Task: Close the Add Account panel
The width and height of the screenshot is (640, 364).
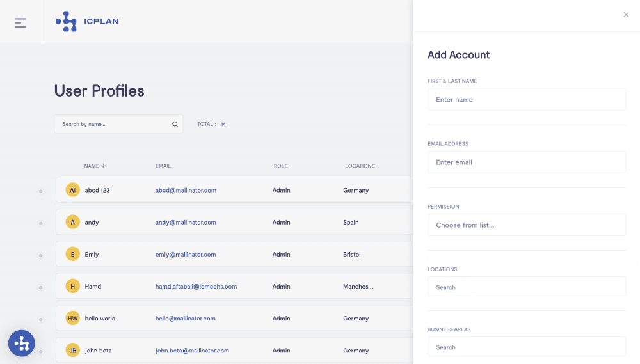Action: coord(626,15)
